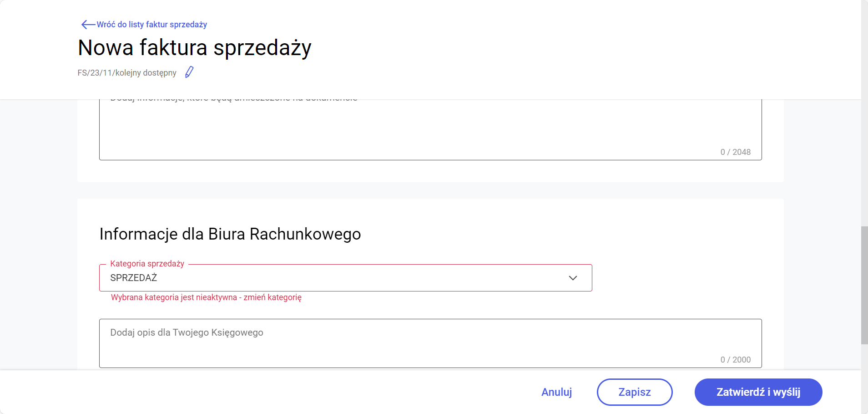Open 'Wróć do listy faktur sprzedaży' link
The width and height of the screenshot is (868, 414).
[152, 25]
